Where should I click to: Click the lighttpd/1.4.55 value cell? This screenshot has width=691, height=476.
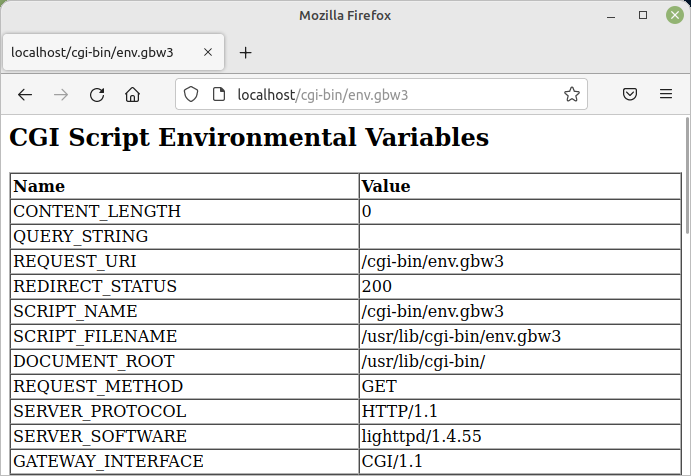[414, 436]
